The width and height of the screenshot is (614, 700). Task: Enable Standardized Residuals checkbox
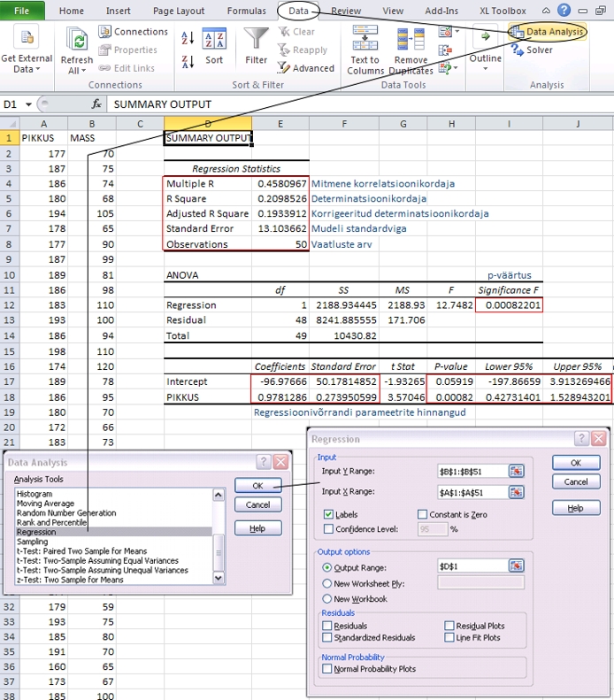pyautogui.click(x=327, y=637)
